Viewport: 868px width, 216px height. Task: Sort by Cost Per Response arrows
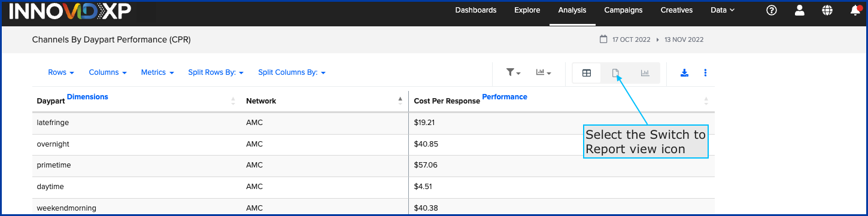click(x=706, y=101)
